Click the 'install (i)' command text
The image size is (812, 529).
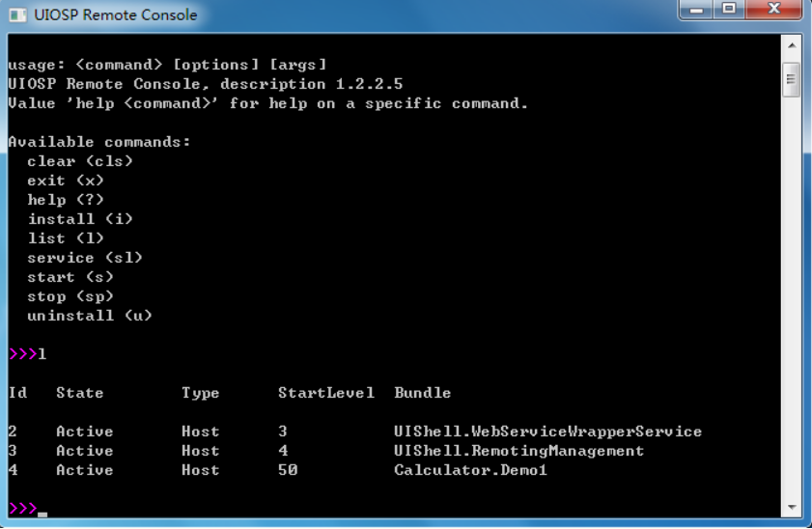(x=80, y=219)
